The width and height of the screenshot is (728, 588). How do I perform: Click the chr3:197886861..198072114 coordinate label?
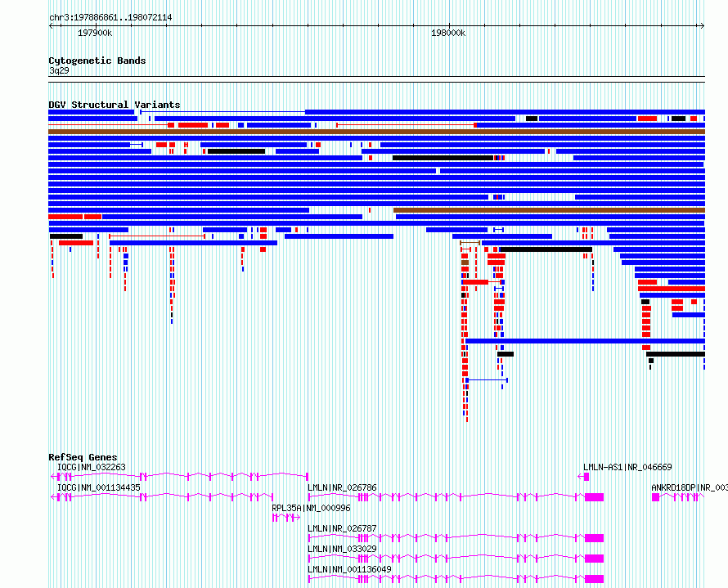coord(110,18)
